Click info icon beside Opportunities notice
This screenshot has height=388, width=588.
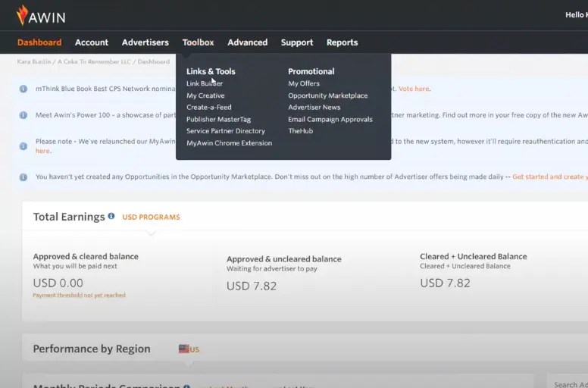23,177
